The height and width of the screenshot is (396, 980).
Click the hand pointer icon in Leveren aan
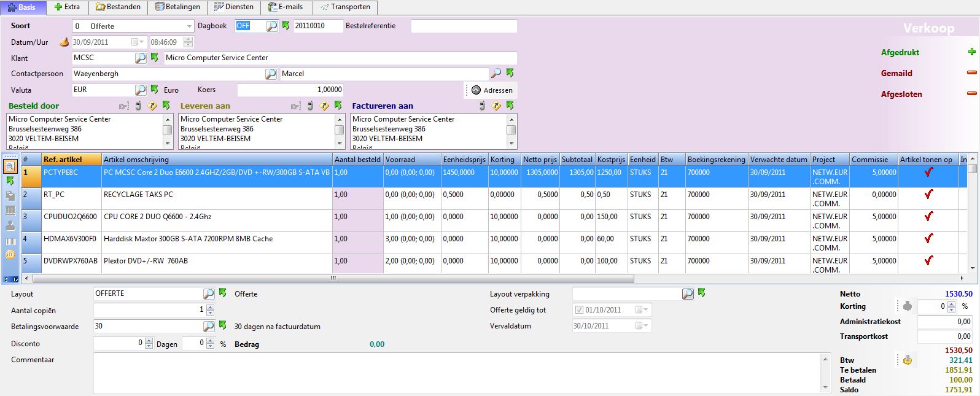tap(297, 106)
